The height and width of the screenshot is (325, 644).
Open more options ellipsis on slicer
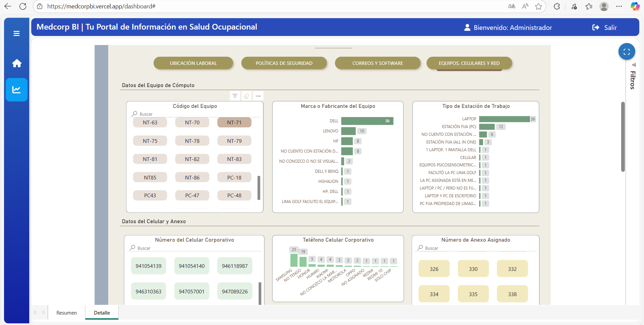tap(258, 96)
